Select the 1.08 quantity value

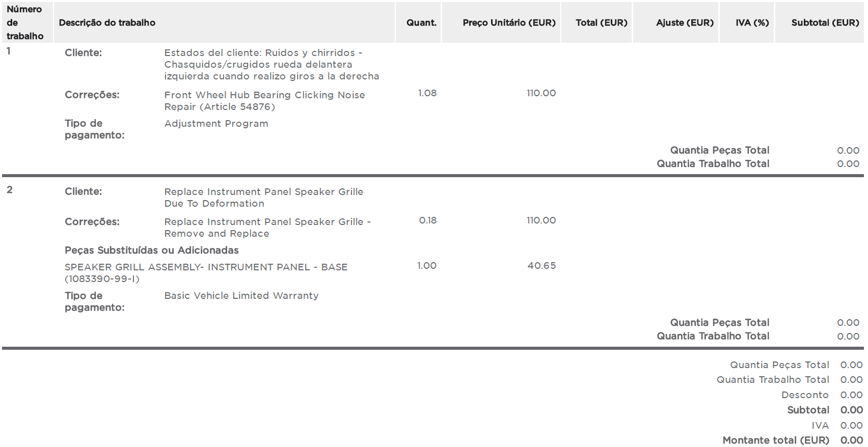(427, 93)
